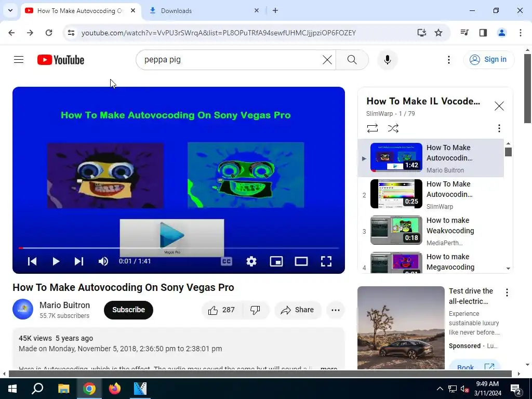Open Windows Start menu

pyautogui.click(x=12, y=389)
